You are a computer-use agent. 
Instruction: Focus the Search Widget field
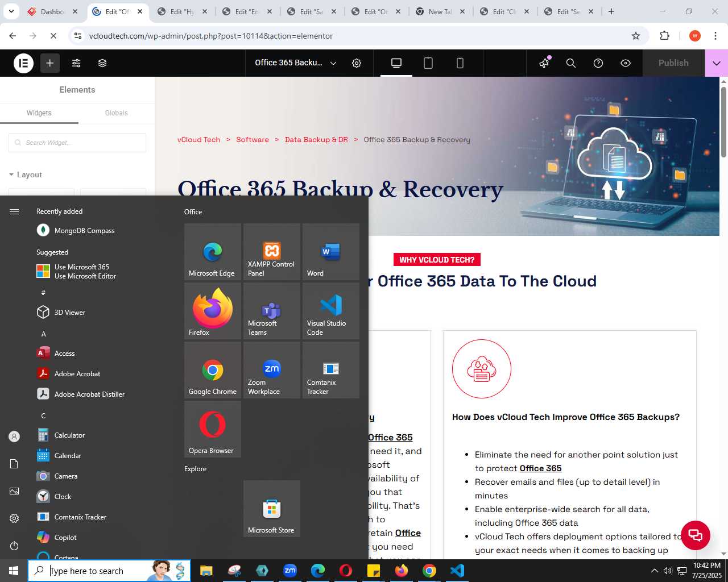point(77,143)
